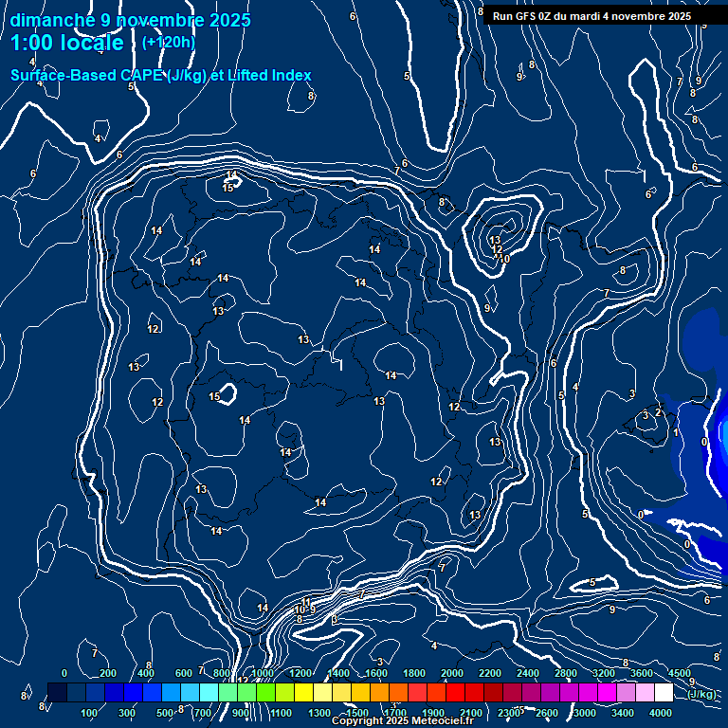Click the "1100" legend scale value

pyautogui.click(x=281, y=713)
